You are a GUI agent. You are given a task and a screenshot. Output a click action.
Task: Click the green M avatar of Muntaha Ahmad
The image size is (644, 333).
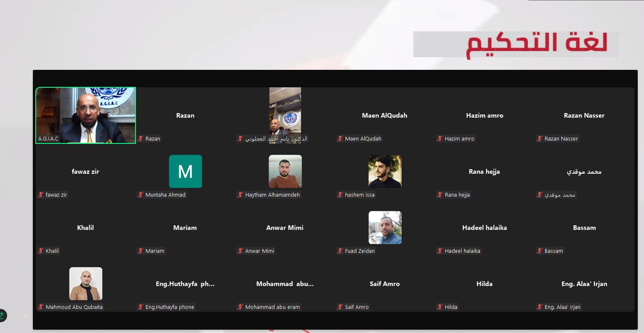[x=185, y=171]
